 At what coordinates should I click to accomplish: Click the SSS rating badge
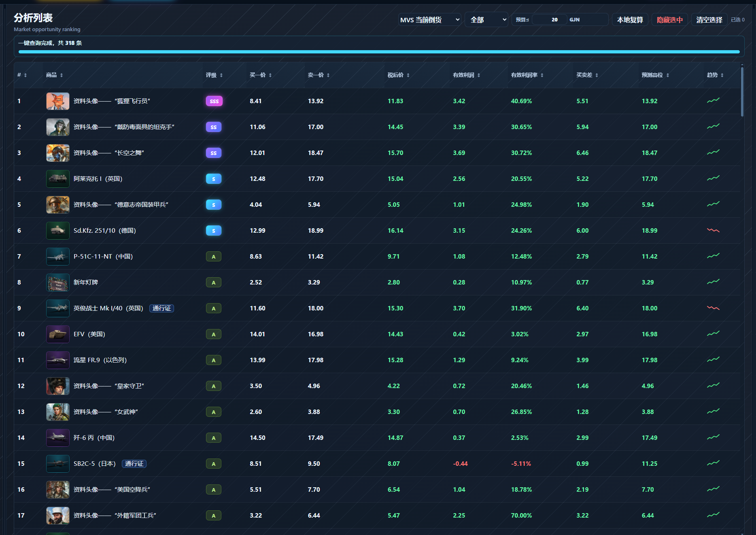coord(214,101)
